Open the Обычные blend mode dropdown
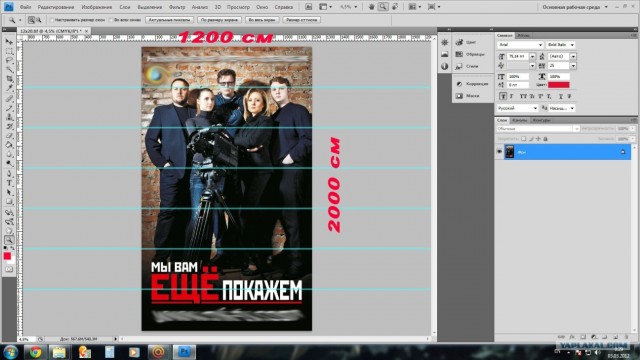 (538, 129)
